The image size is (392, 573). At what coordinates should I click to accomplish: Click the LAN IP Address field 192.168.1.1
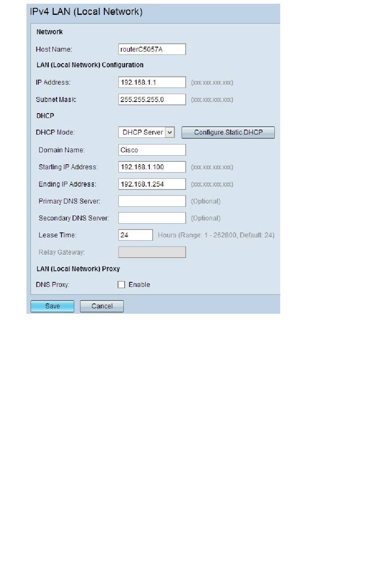152,82
